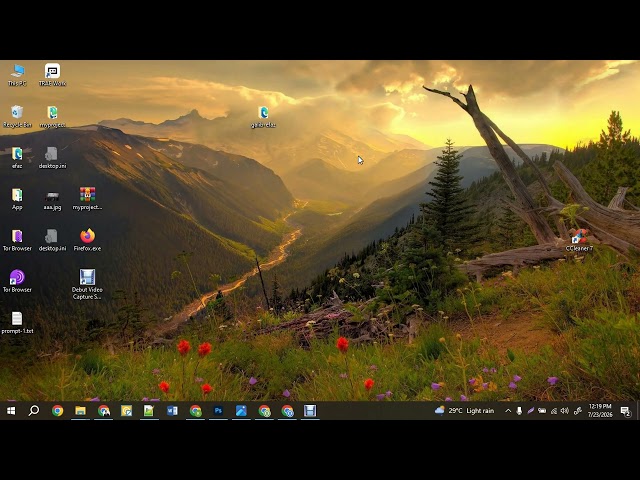
Task: Open taskbar Search magnifier
Action: click(34, 411)
